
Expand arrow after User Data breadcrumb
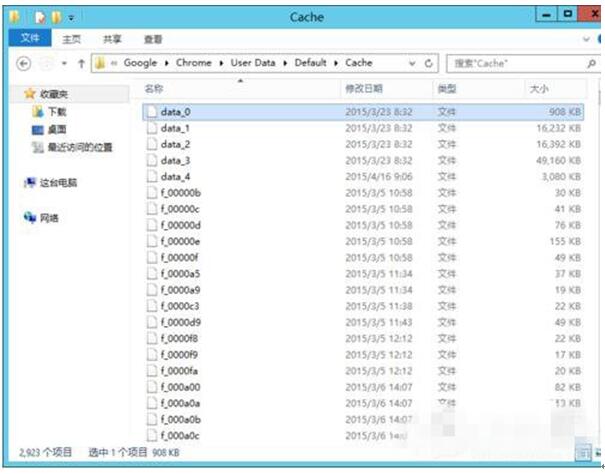click(285, 63)
